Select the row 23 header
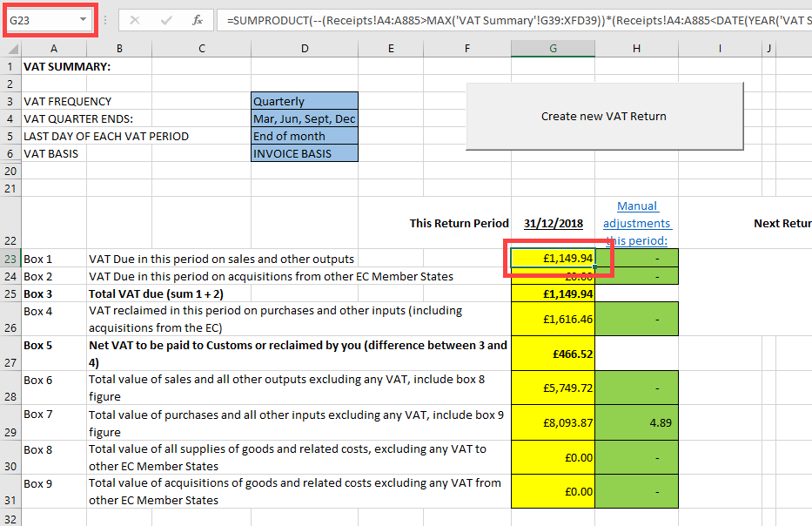 click(10, 257)
